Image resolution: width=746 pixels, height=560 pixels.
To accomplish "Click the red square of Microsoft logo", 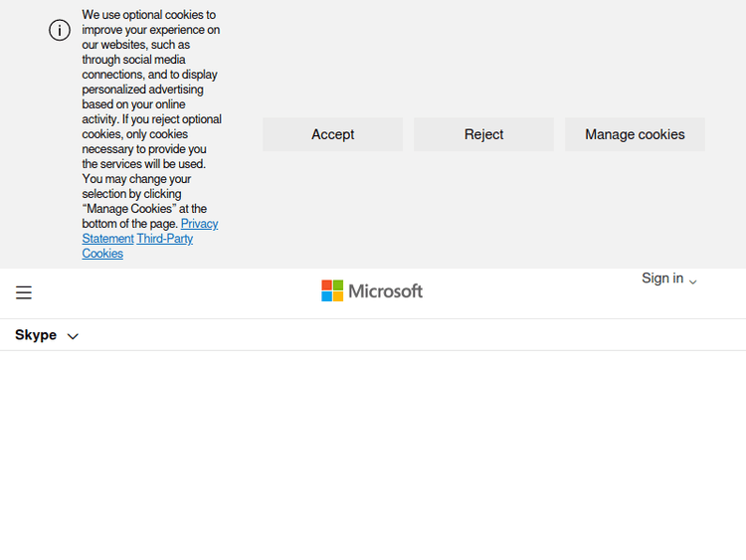I will (326, 284).
